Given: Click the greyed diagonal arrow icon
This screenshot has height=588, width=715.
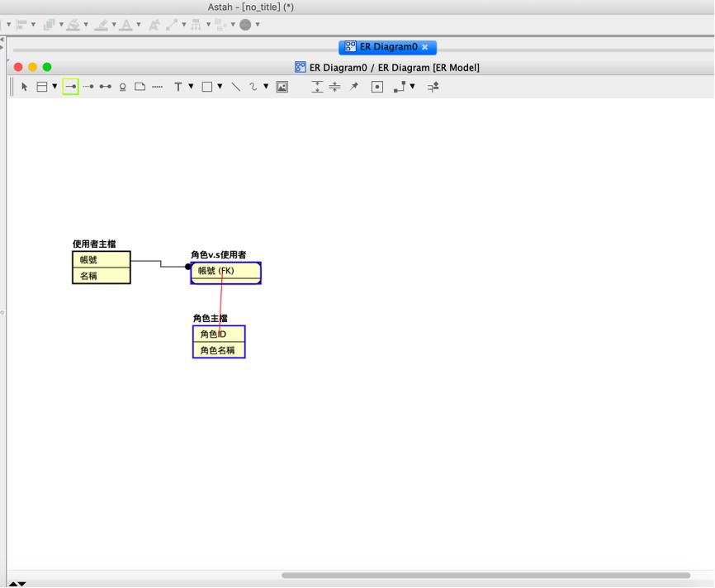Looking at the screenshot, I should [172, 25].
